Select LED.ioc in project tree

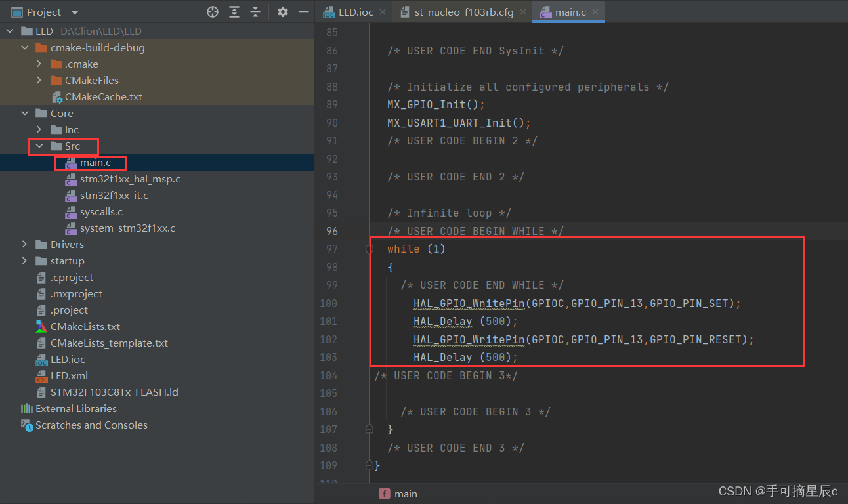pos(68,359)
